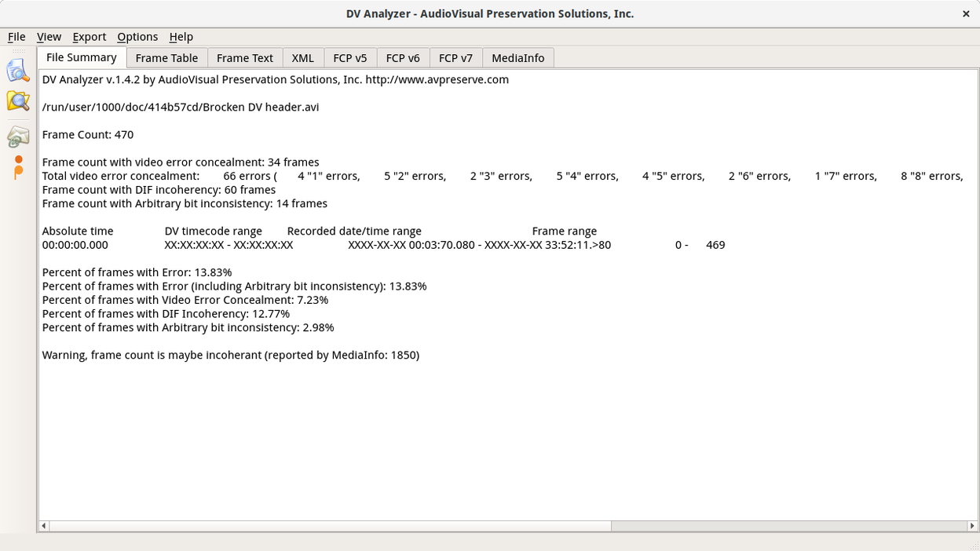980x551 pixels.
Task: Click the horizontal scrollbar right arrow
Action: pyautogui.click(x=972, y=526)
